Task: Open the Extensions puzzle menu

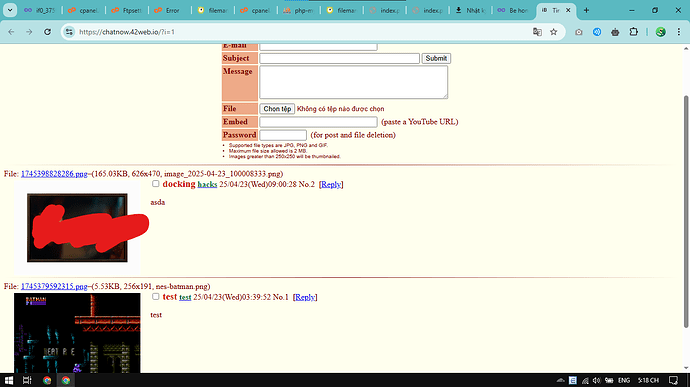Action: click(x=633, y=32)
